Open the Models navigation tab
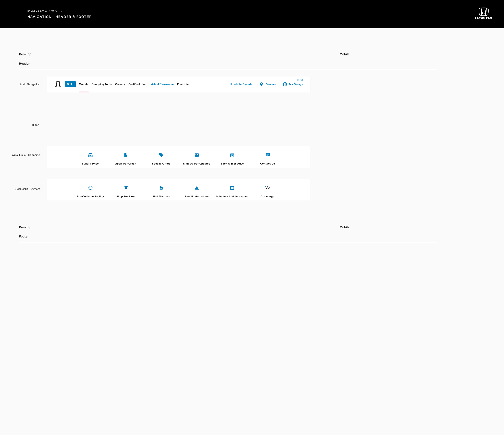The image size is (504, 435). tap(84, 84)
